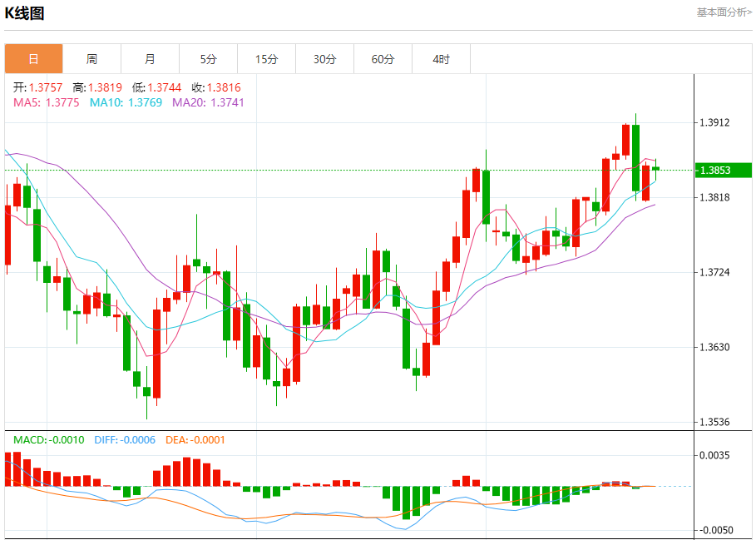The height and width of the screenshot is (540, 756).
Task: Click the 1.3724 price axis label
Action: tap(715, 272)
